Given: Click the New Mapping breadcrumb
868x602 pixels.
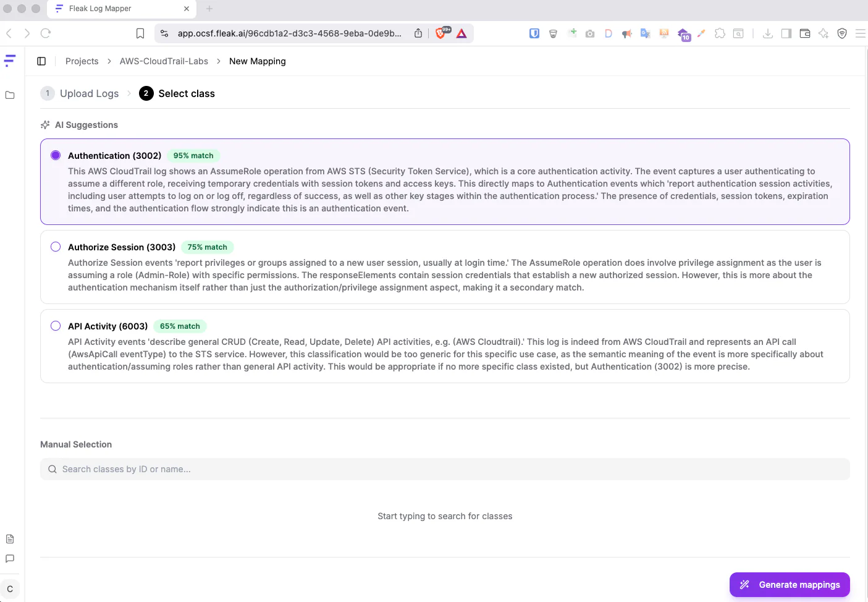Looking at the screenshot, I should tap(258, 61).
